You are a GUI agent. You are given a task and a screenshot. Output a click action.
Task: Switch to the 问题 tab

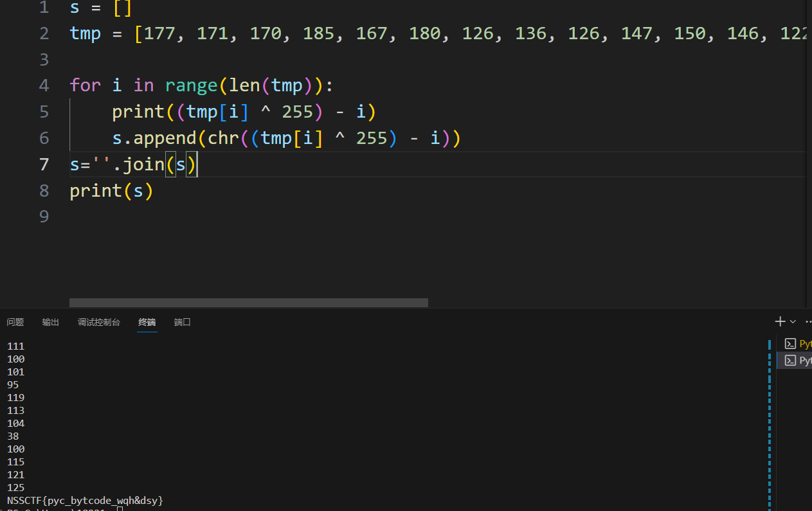pos(15,322)
